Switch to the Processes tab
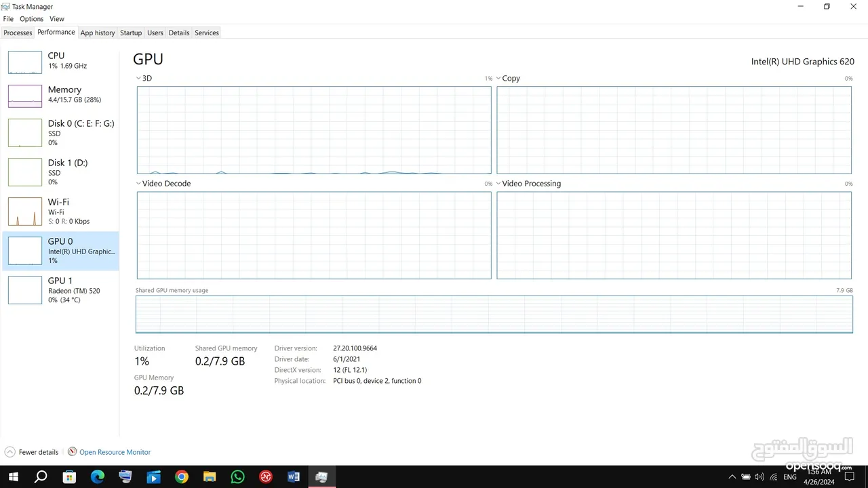The image size is (868, 488). tap(18, 33)
